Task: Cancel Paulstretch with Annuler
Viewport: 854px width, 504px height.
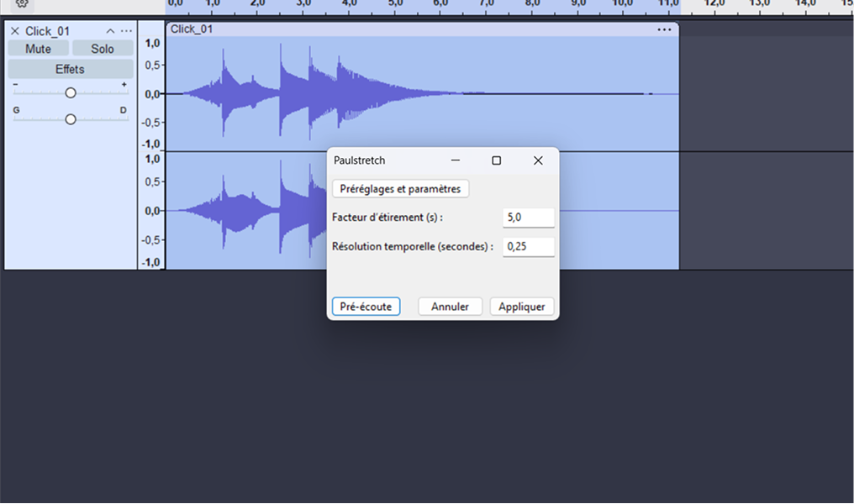Action: (450, 307)
